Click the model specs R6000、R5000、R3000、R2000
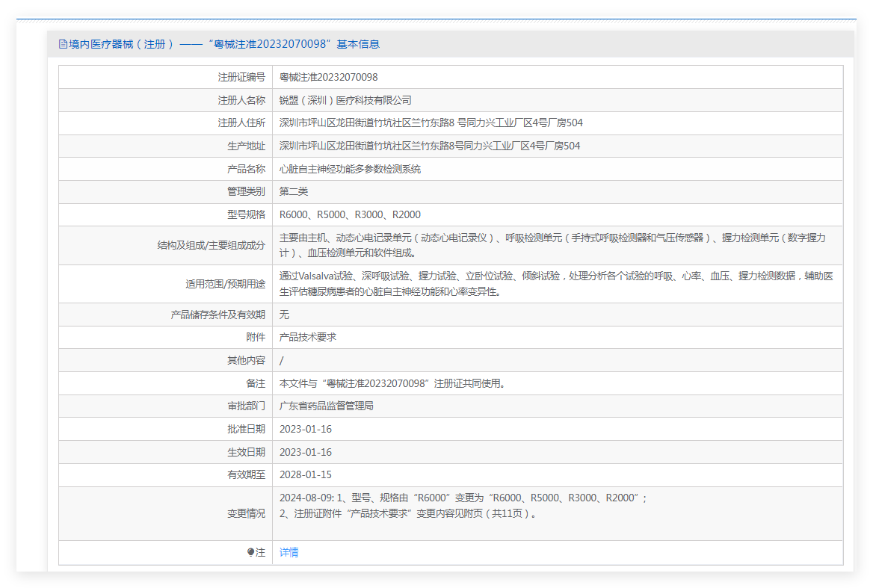 point(350,214)
